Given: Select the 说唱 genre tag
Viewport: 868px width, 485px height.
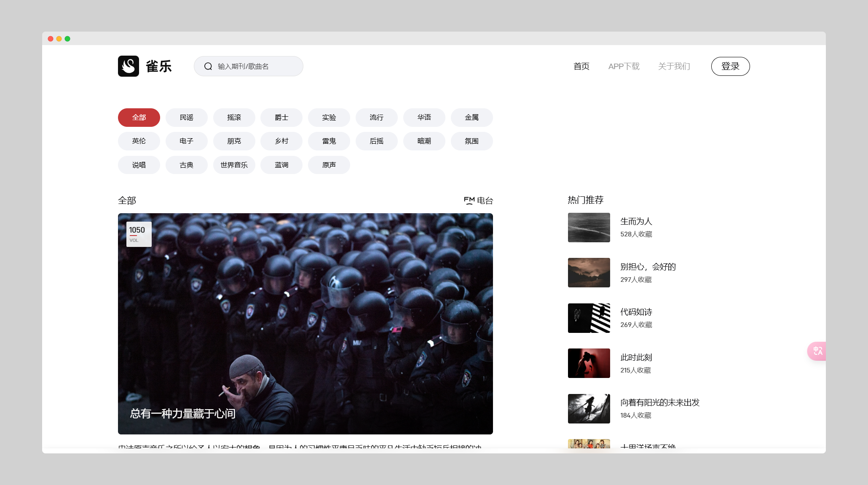Looking at the screenshot, I should pyautogui.click(x=139, y=165).
